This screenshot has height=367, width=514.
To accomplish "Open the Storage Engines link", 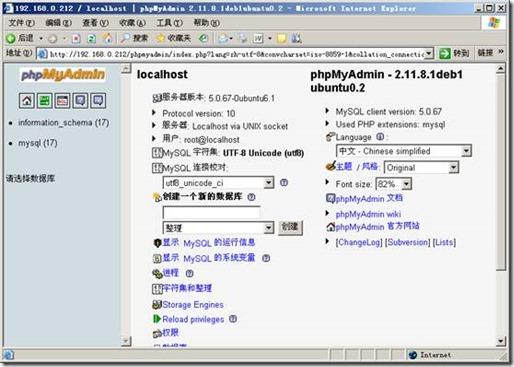I will [x=193, y=305].
